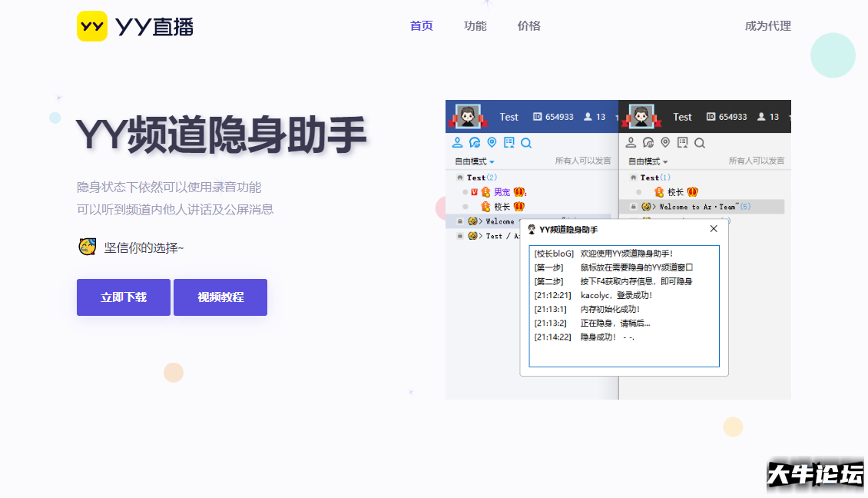Open the 首页 nav tab
Image resolution: width=868 pixels, height=498 pixels.
(421, 26)
